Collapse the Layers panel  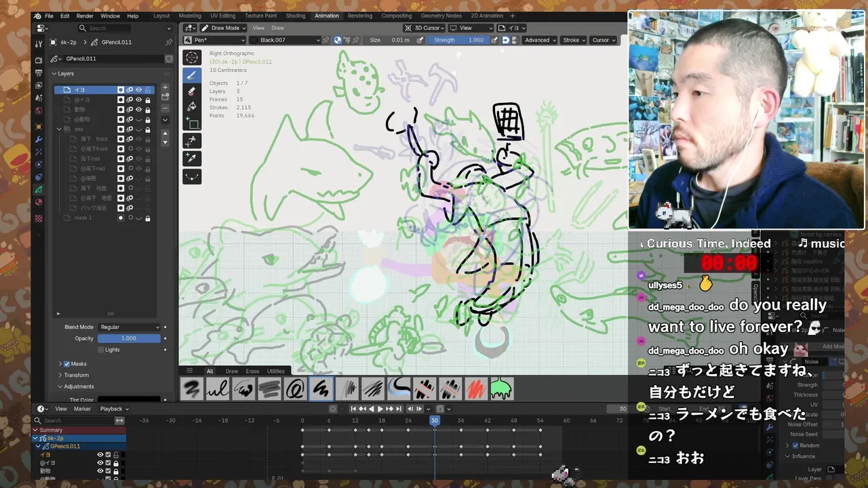[x=54, y=73]
